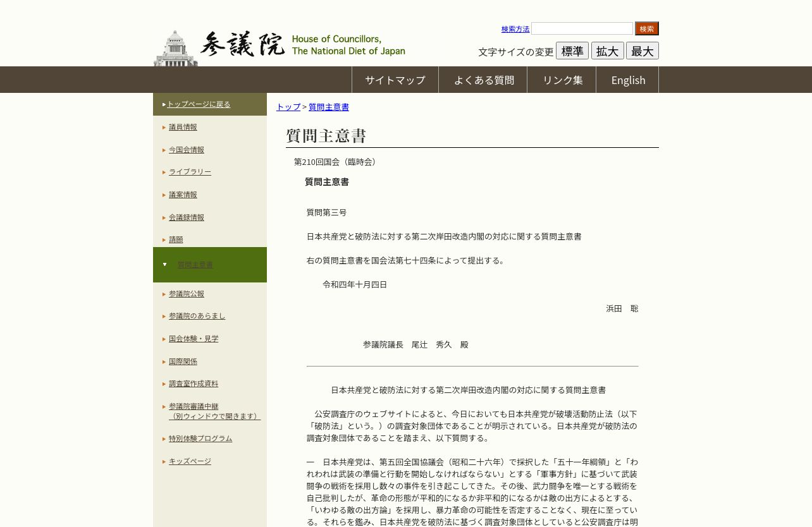Open 今国会情報 in sidebar

pos(187,150)
